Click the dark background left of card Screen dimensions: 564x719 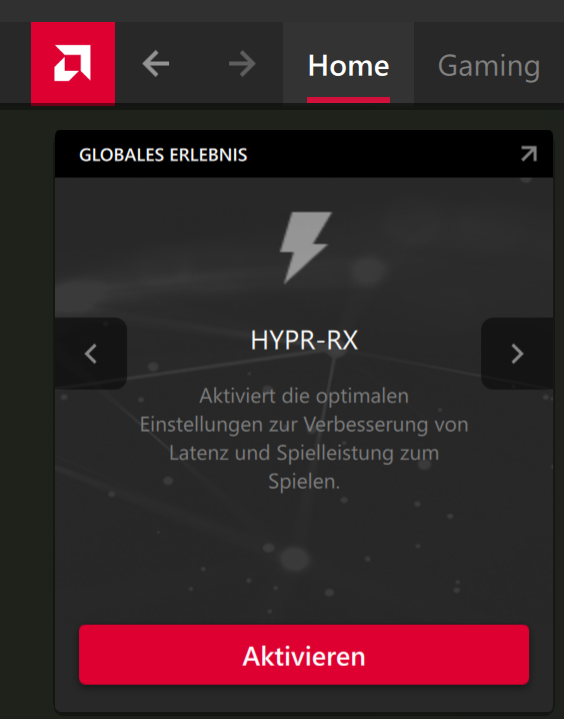coord(27,413)
